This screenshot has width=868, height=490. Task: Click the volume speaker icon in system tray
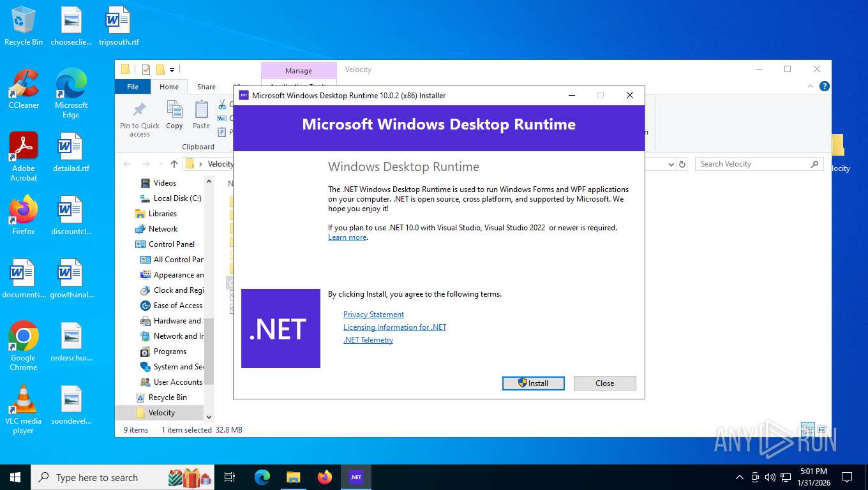(770, 477)
